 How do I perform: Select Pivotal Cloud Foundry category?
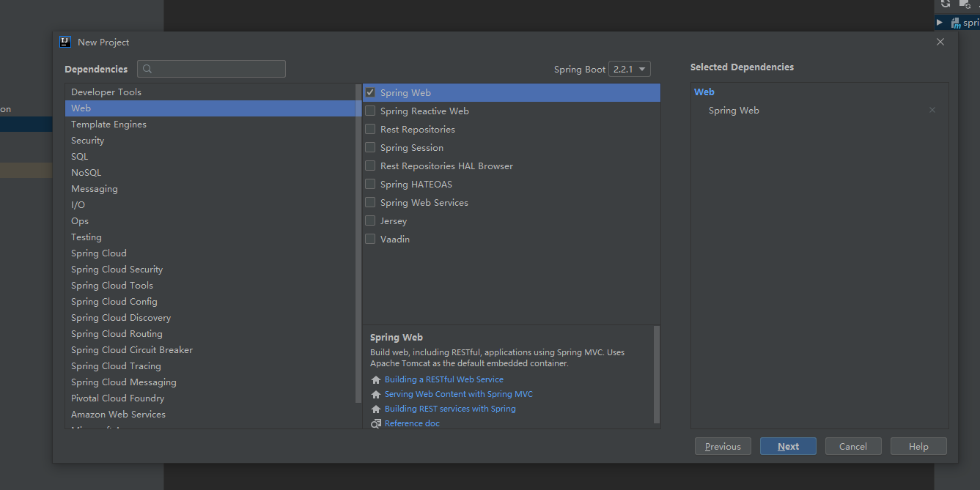pyautogui.click(x=210, y=398)
